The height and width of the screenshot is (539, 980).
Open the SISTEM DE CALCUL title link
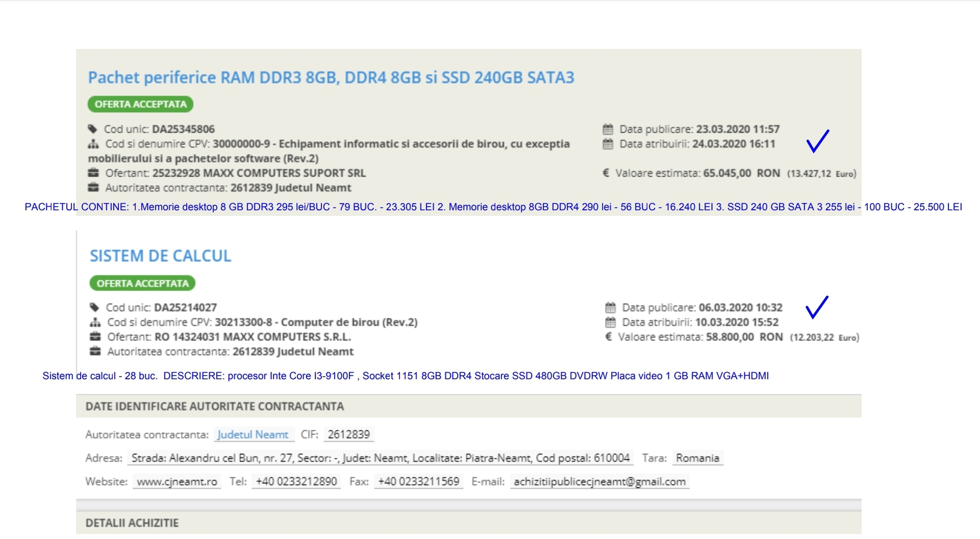[160, 256]
